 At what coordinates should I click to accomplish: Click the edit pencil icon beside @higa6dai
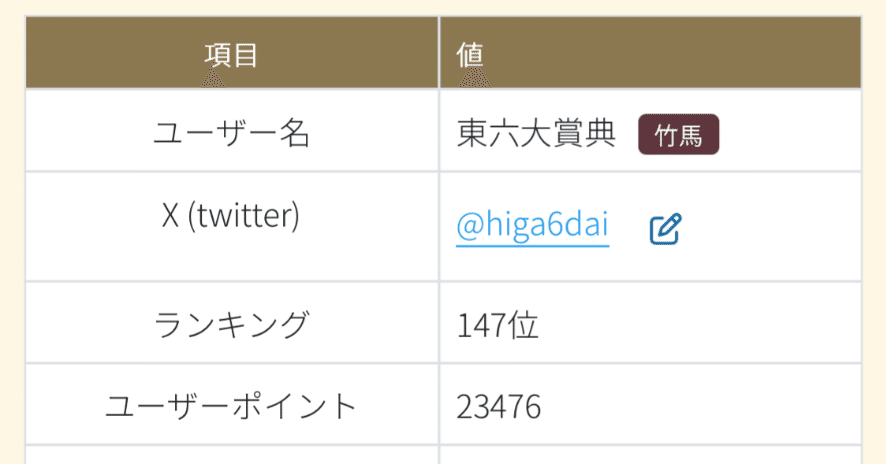click(665, 229)
